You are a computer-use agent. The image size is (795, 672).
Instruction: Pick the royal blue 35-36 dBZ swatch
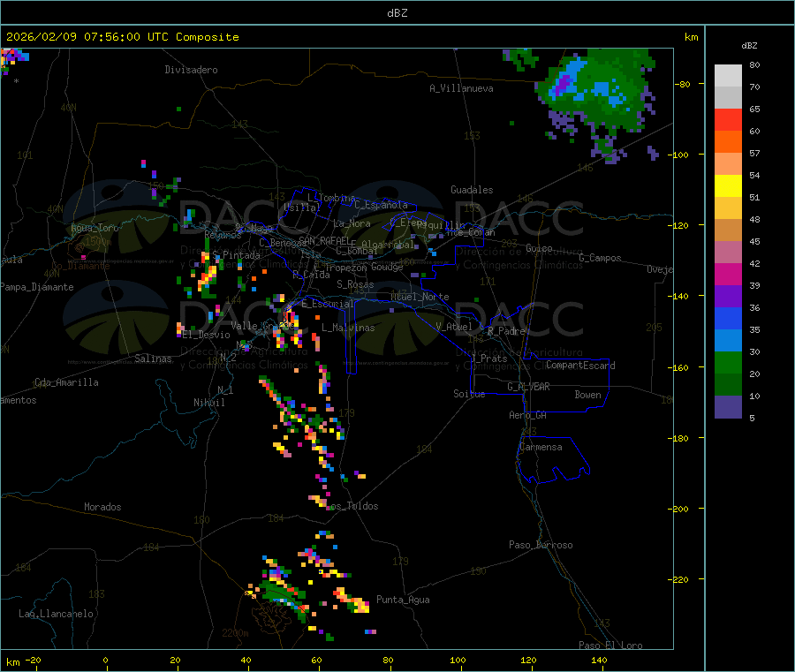coord(728,318)
